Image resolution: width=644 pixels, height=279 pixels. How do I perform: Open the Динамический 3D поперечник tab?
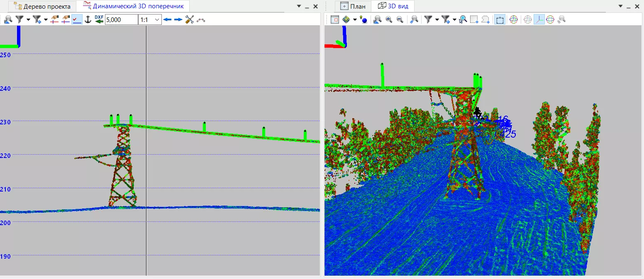click(x=133, y=6)
